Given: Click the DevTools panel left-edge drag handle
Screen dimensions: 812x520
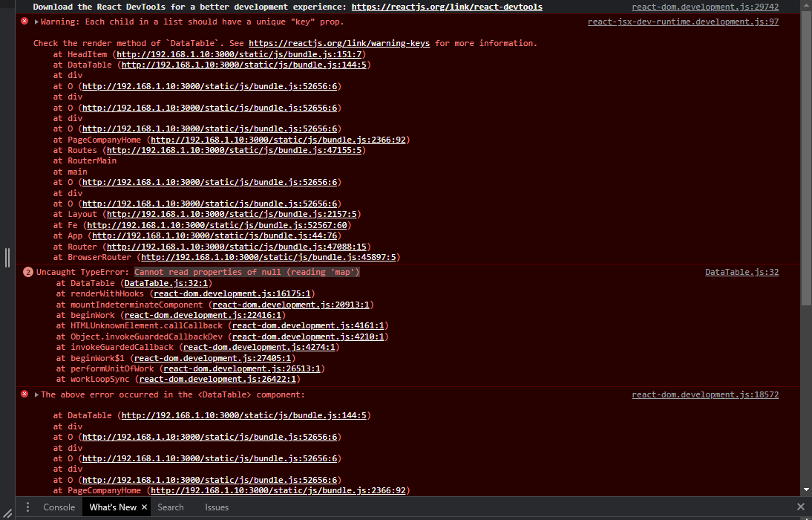Looking at the screenshot, I should point(7,258).
